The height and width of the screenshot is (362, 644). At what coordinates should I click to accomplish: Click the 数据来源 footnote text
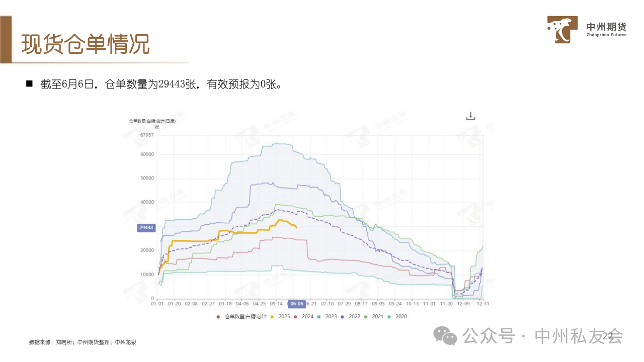[83, 342]
